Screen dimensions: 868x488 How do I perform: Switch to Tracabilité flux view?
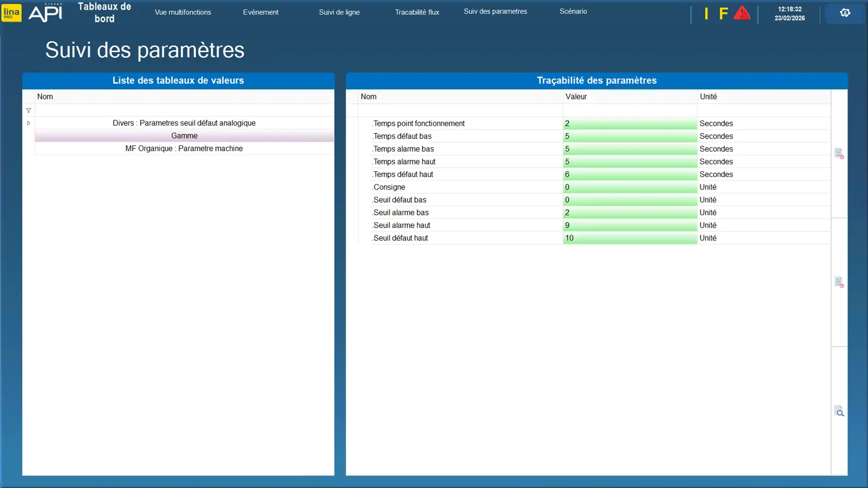click(417, 12)
